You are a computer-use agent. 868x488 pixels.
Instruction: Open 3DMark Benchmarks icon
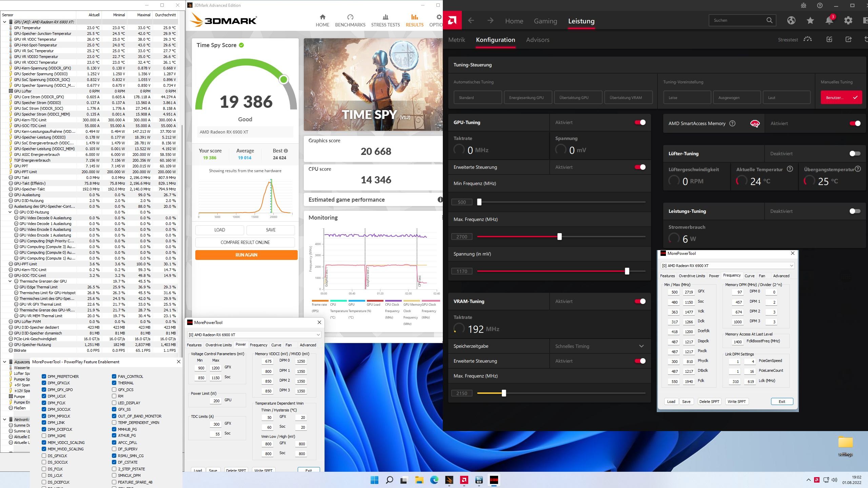pyautogui.click(x=350, y=17)
